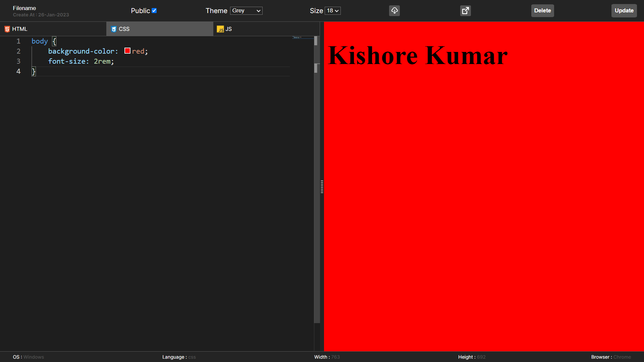The image size is (644, 362).
Task: Switch to the CSS tab
Action: pos(124,29)
